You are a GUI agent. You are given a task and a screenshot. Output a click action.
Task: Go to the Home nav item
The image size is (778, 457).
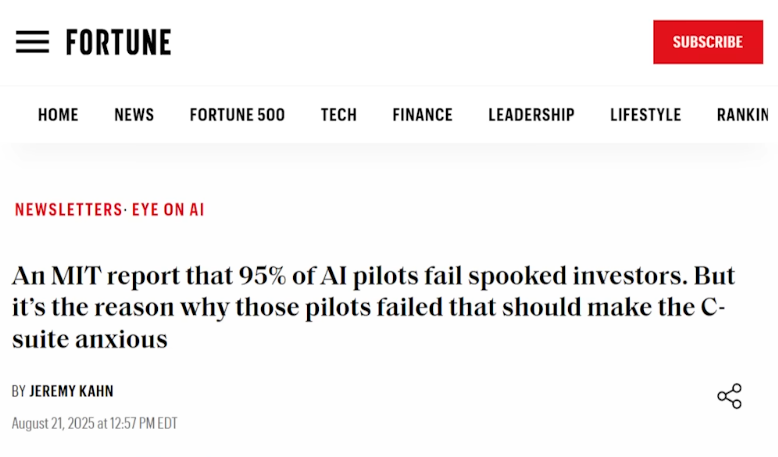pyautogui.click(x=58, y=115)
